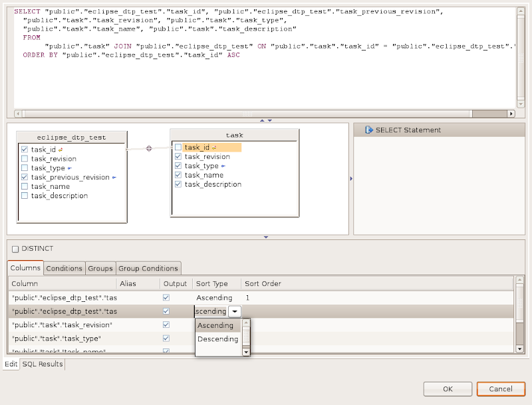The image size is (532, 405).
Task: Click the arrow left of SELECT Statement panel
Action: coord(350,178)
